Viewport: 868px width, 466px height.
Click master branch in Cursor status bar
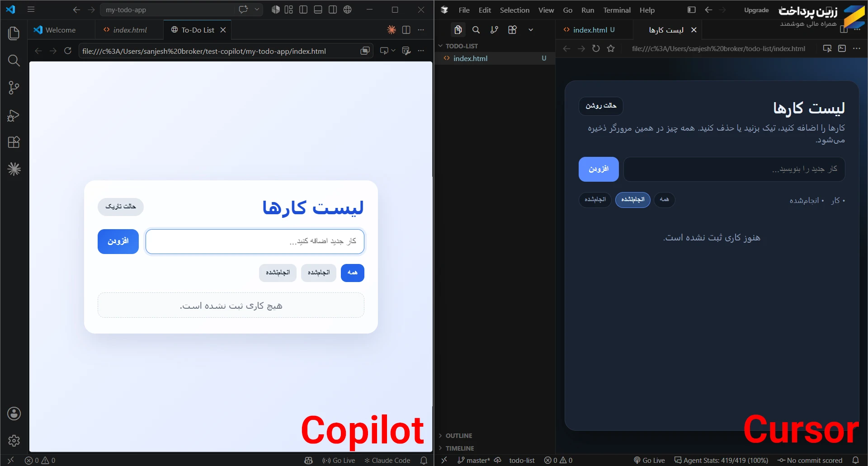click(473, 460)
